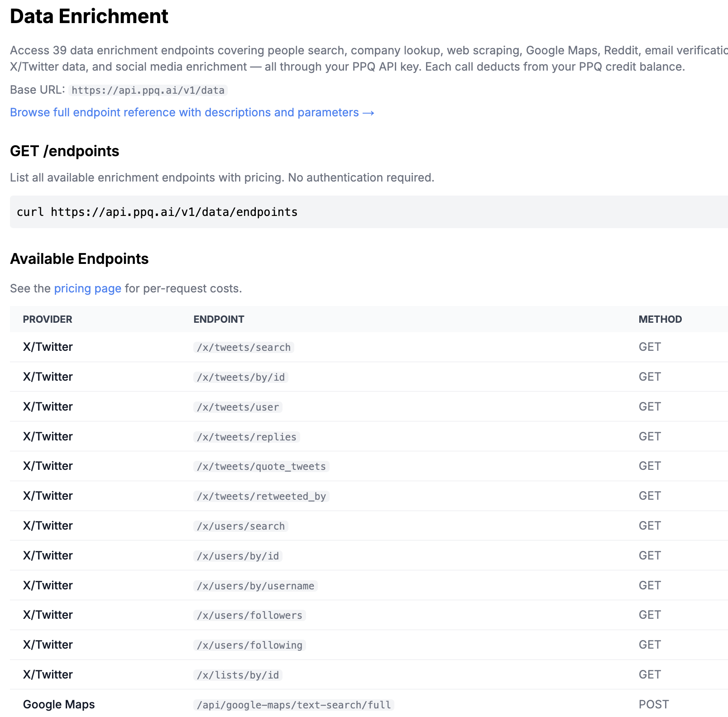Image resolution: width=728 pixels, height=717 pixels.
Task: Click the /x/users/followers endpoint
Action: (x=249, y=615)
